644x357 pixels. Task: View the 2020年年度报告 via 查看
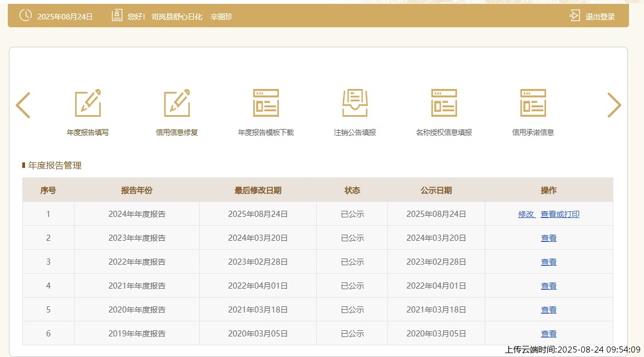click(549, 310)
